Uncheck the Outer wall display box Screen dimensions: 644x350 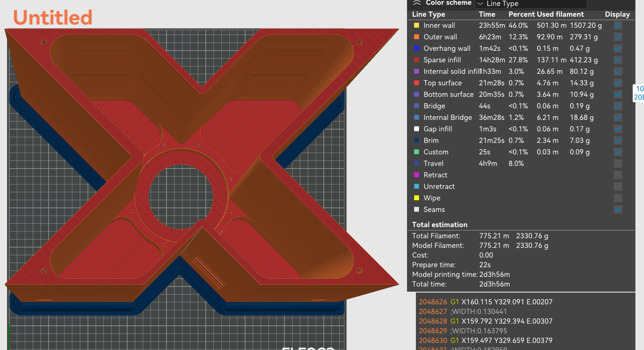point(618,37)
